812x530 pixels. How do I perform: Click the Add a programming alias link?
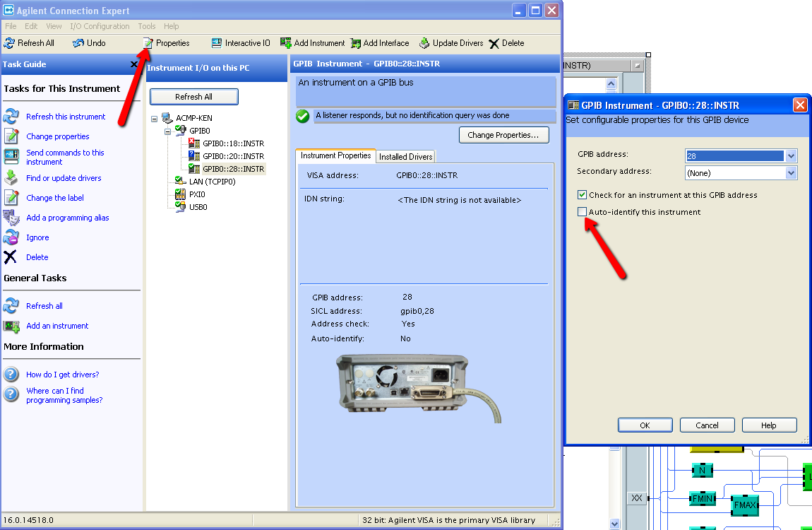(67, 218)
